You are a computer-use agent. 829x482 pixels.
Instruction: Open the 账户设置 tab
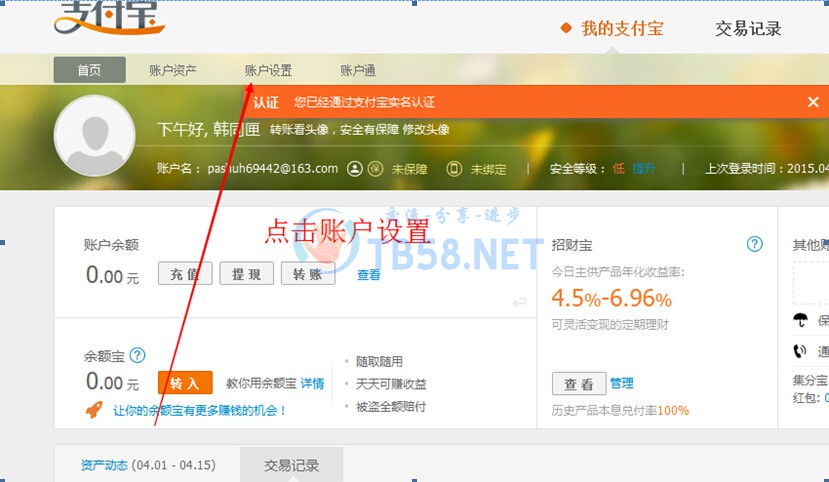click(268, 70)
